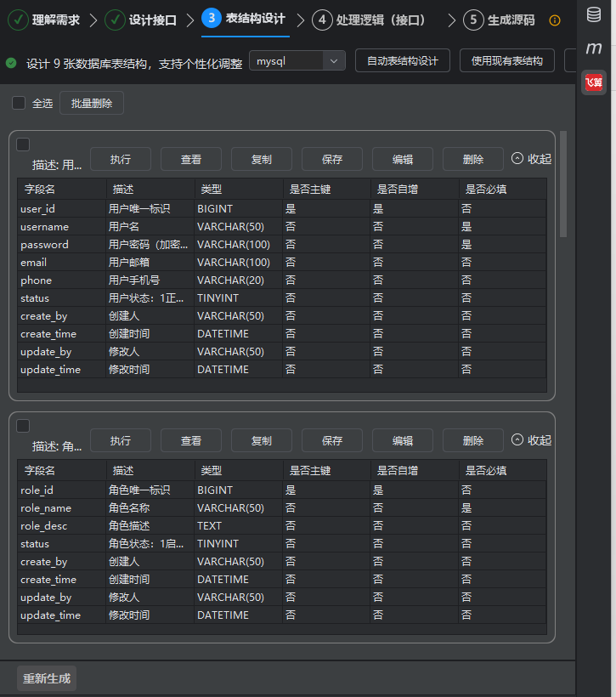The image size is (616, 697).
Task: Click 重新生成 button
Action: click(x=47, y=678)
